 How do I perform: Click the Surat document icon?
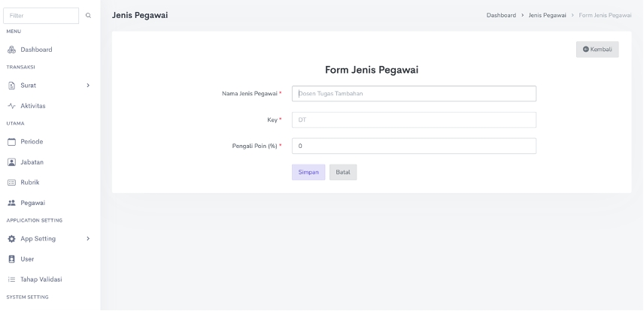click(x=12, y=86)
